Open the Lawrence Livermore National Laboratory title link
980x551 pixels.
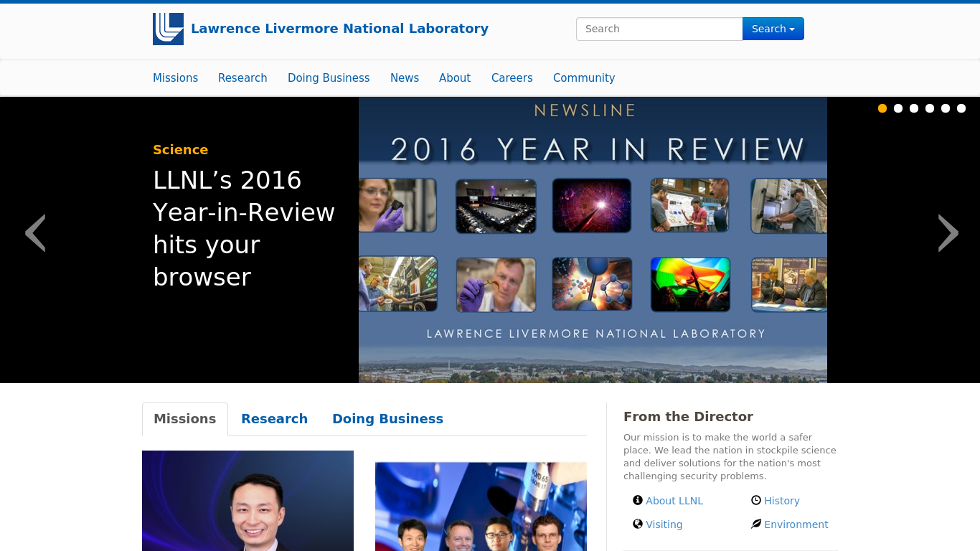click(x=339, y=29)
